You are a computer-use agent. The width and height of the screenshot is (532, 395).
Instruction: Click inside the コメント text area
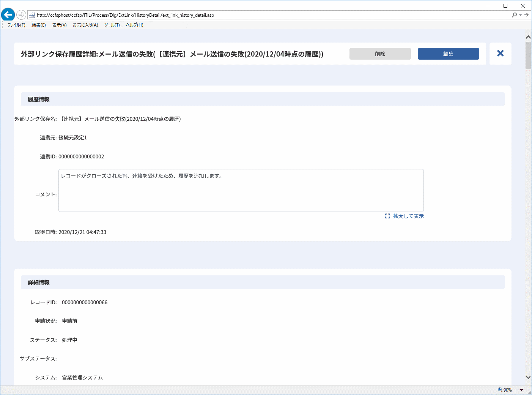click(x=241, y=190)
